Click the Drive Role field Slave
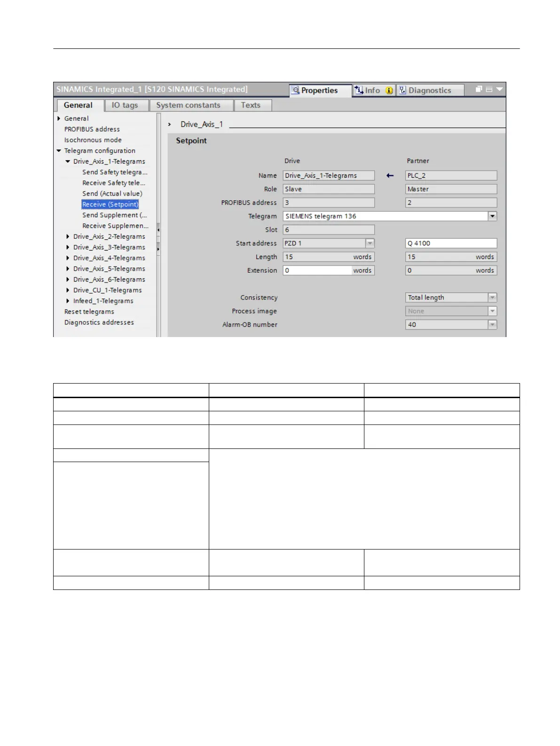 coord(329,189)
